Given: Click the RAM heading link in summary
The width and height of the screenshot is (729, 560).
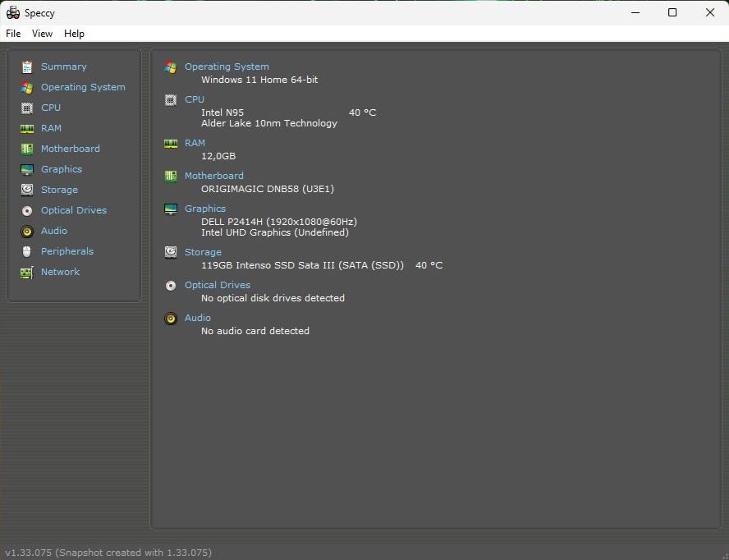Looking at the screenshot, I should pos(195,143).
